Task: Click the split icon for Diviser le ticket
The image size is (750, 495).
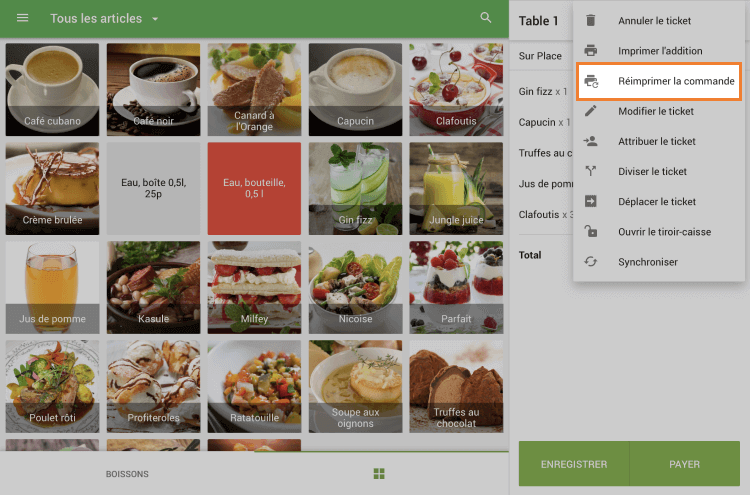Action: [x=591, y=171]
